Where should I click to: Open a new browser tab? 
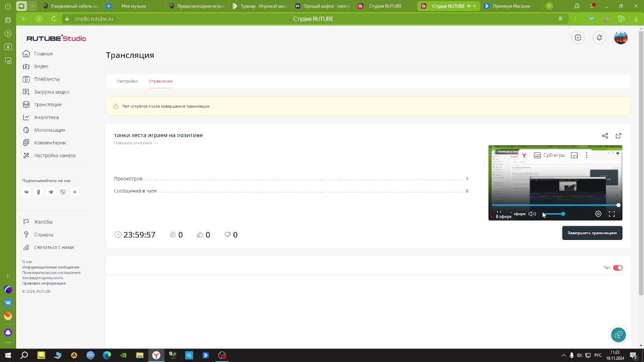tap(549, 6)
